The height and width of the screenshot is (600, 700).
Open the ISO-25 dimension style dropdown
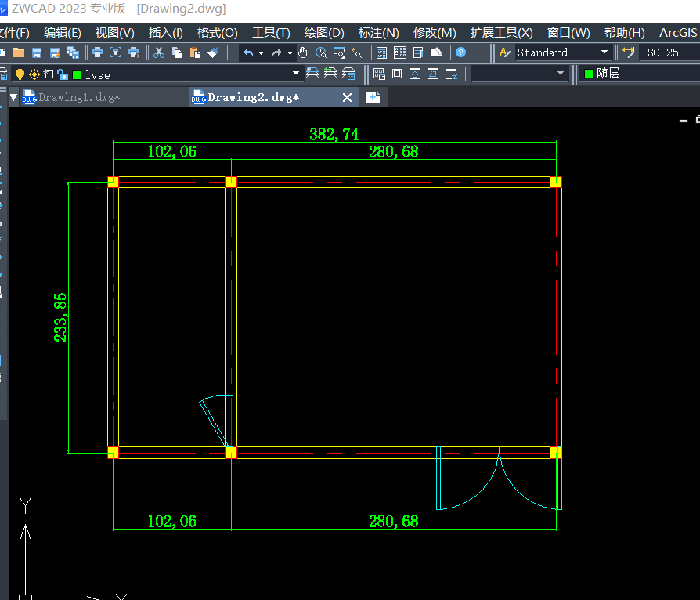(670, 52)
